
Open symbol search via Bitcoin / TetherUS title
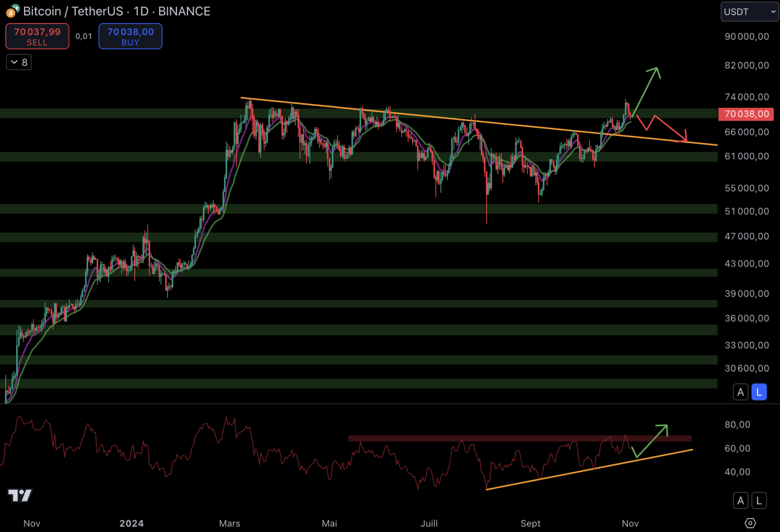click(x=73, y=11)
